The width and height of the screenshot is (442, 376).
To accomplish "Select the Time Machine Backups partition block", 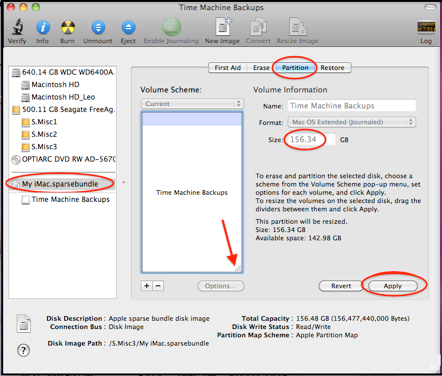I will [x=192, y=192].
